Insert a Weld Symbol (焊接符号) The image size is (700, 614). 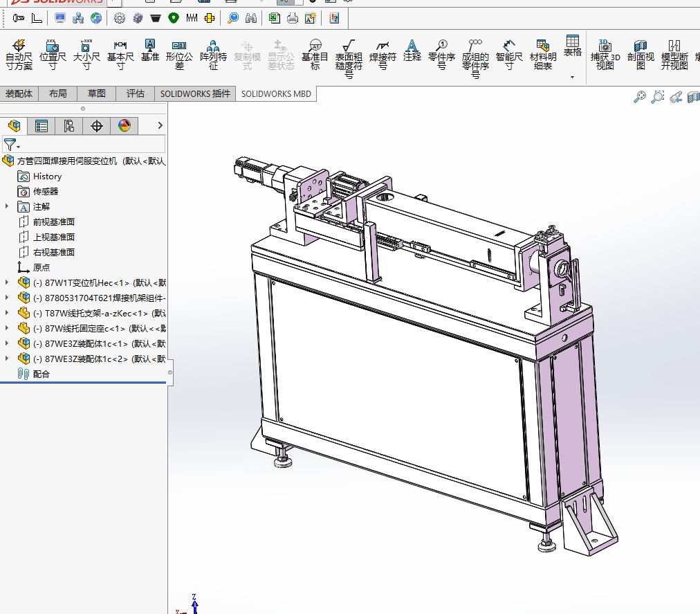[383, 55]
